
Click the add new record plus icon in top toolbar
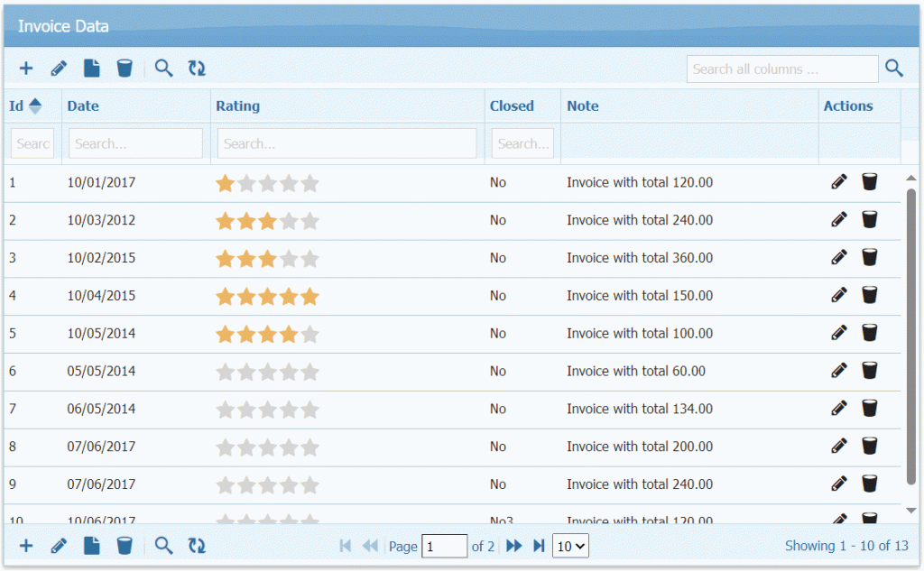26,69
